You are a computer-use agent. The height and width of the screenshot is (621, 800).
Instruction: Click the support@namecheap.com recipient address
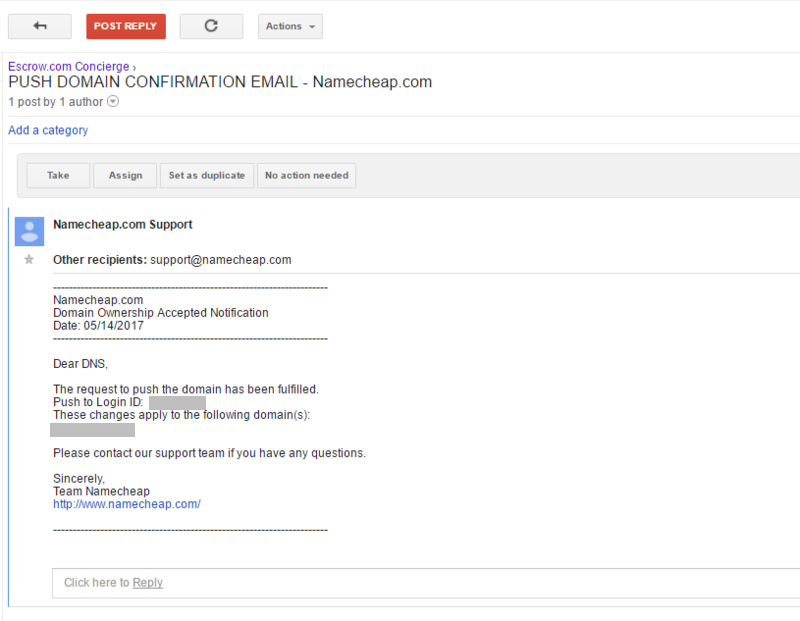pyautogui.click(x=220, y=259)
